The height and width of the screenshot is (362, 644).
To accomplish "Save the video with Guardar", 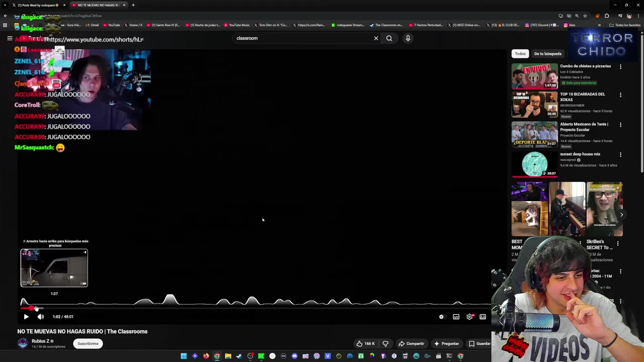I will point(480,343).
